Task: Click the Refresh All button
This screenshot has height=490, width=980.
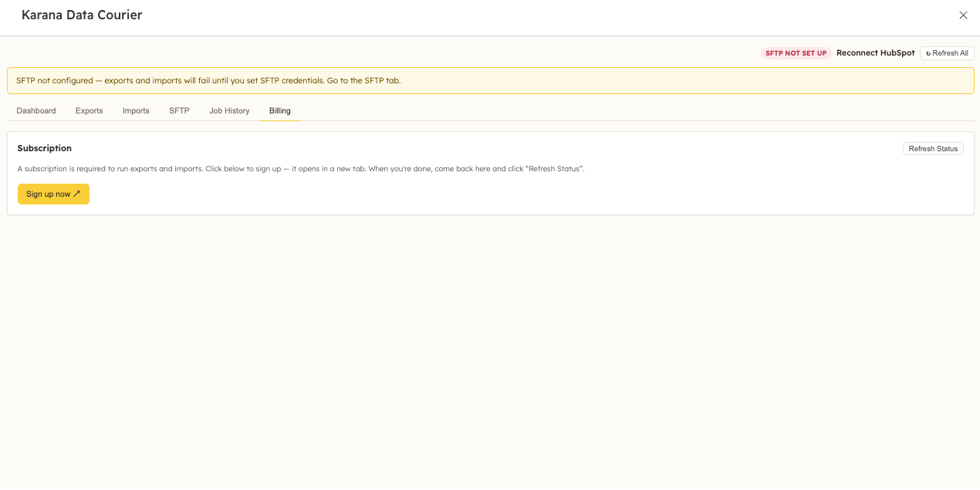Action: click(x=947, y=53)
